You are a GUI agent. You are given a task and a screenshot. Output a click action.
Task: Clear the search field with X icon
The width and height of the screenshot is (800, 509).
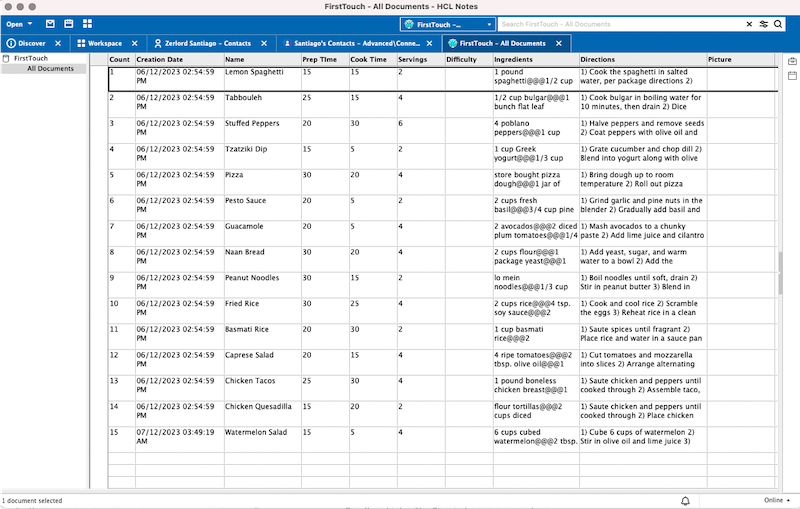[x=749, y=24]
